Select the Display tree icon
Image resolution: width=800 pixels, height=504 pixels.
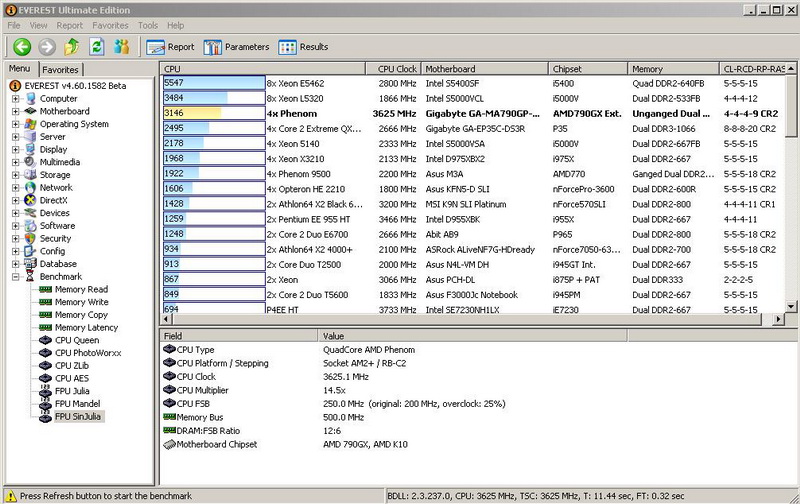pos(31,149)
